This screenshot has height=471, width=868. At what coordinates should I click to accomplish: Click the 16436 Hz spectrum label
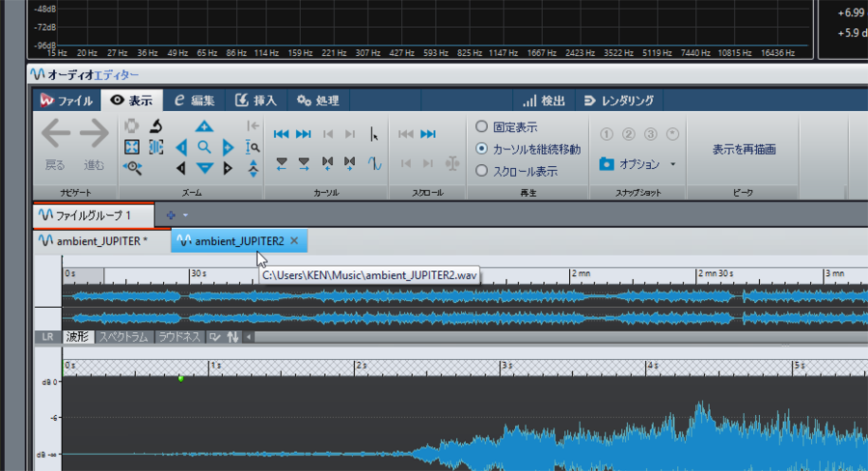point(778,53)
